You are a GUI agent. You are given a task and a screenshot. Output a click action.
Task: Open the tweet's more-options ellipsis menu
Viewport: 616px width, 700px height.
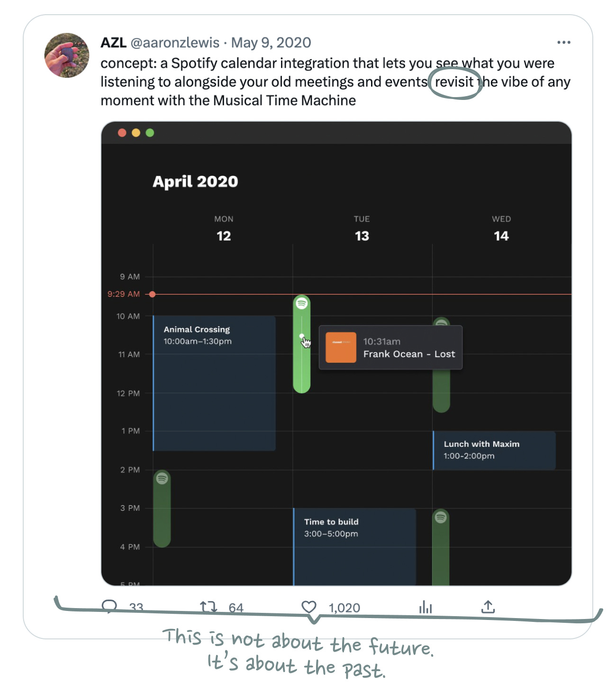click(x=564, y=42)
